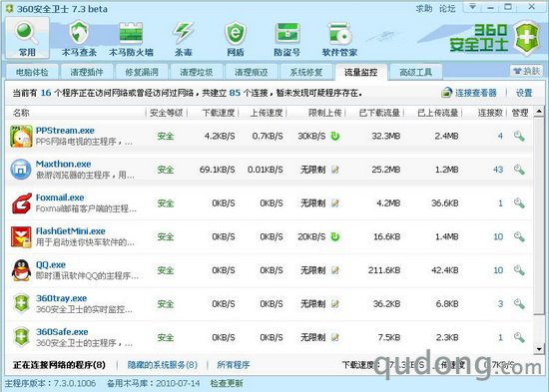Sort by 已下载流量 column header
The width and height of the screenshot is (549, 392).
[x=379, y=113]
